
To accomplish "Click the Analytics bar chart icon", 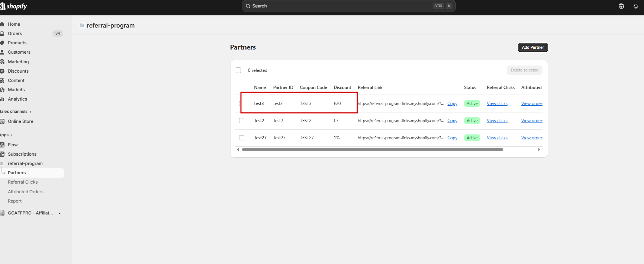I will click(2, 99).
